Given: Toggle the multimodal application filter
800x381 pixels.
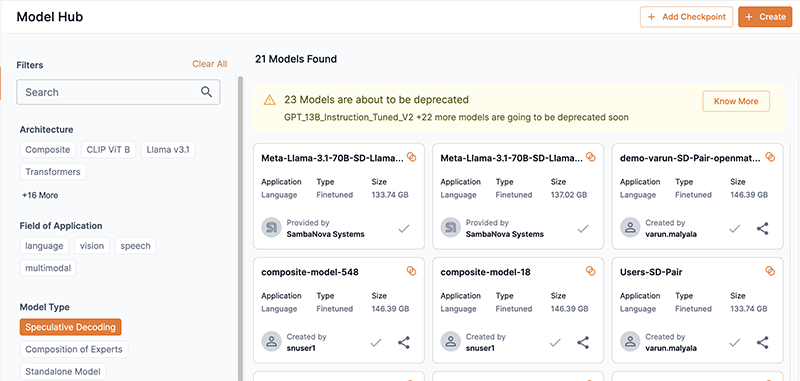Looking at the screenshot, I should (x=48, y=268).
